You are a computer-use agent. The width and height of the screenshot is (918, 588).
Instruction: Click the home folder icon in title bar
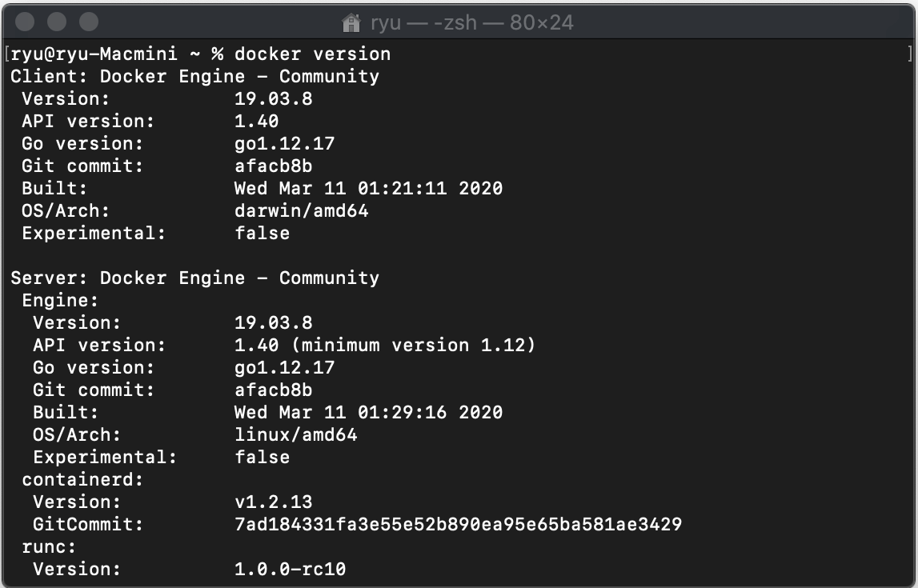pyautogui.click(x=351, y=23)
